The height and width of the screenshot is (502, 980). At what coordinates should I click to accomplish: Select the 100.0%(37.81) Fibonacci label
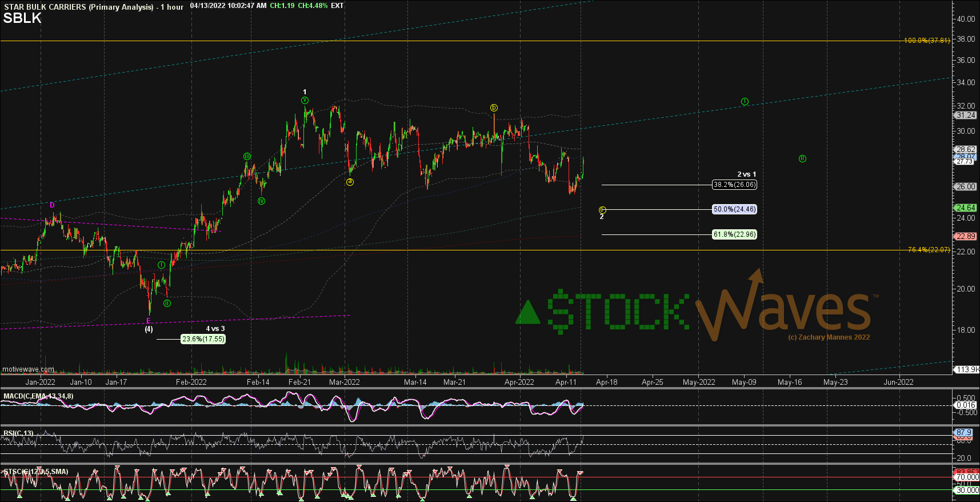[927, 41]
